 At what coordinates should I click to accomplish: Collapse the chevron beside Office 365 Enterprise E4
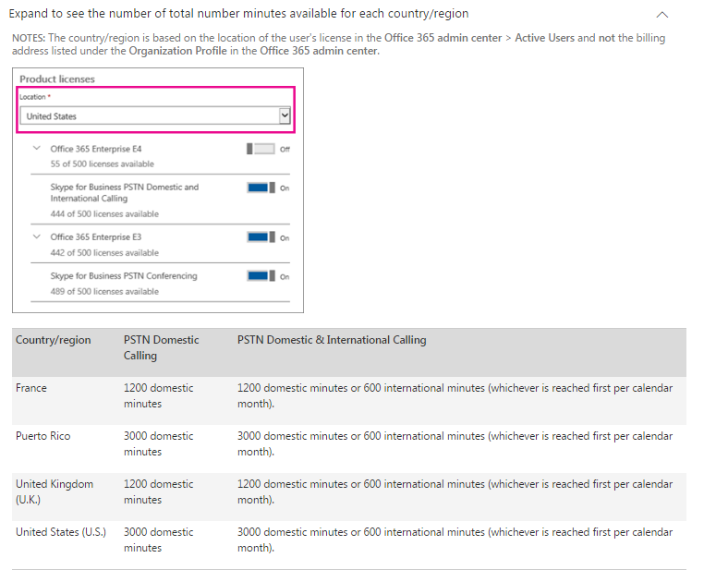pos(37,148)
